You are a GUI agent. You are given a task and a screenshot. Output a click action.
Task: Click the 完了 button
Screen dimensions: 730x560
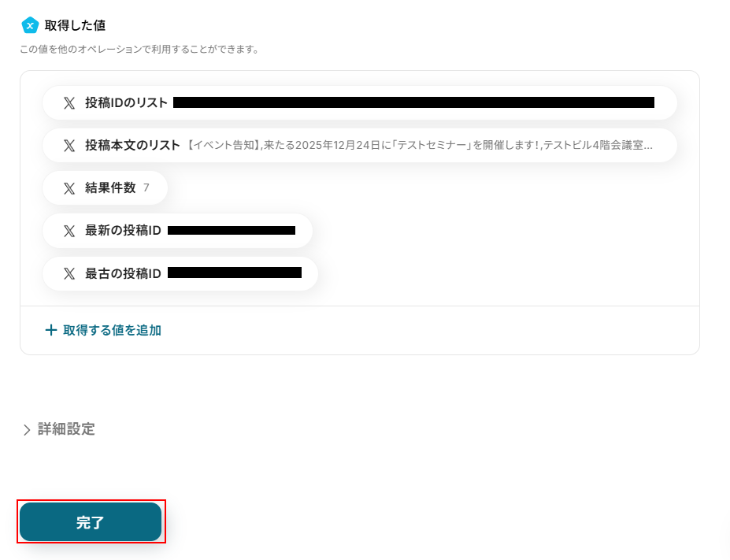click(x=91, y=522)
